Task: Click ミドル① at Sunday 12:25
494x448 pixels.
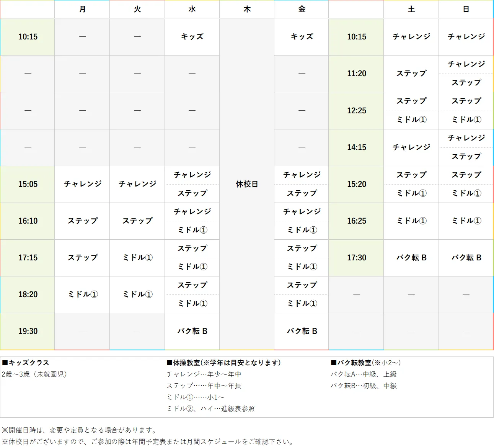Action: pos(465,119)
